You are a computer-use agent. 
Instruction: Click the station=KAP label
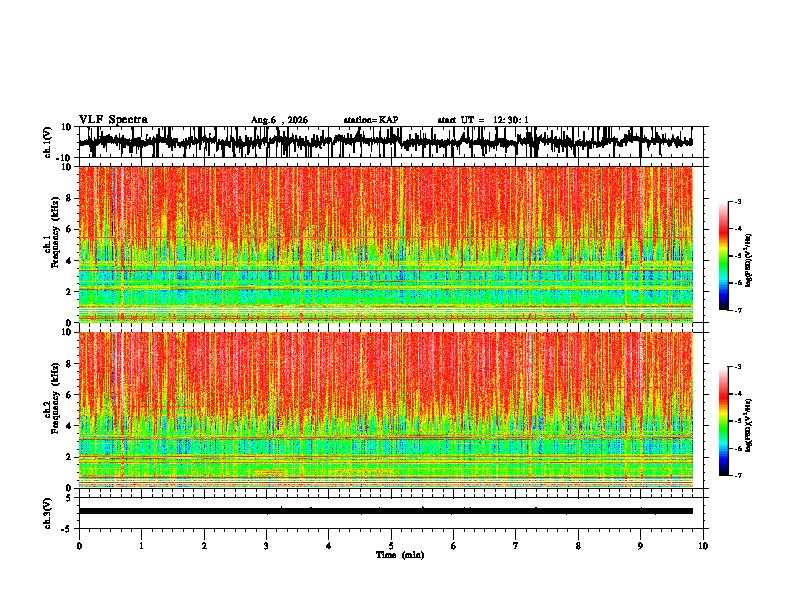[x=371, y=120]
